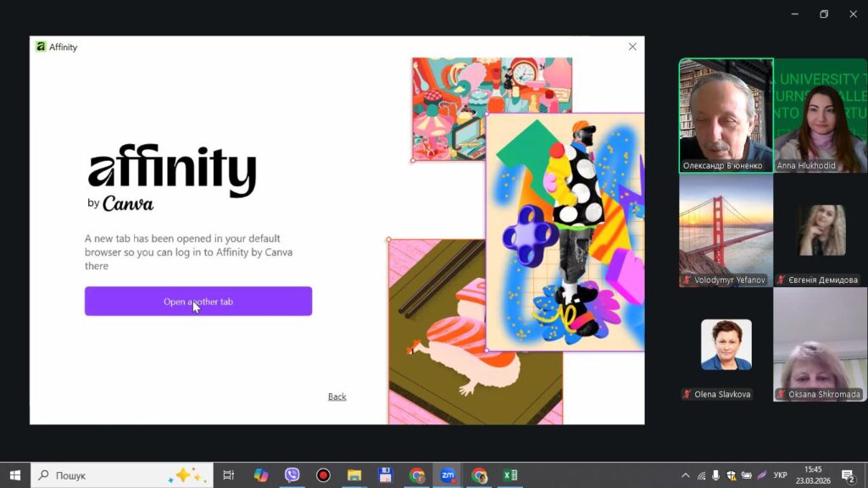Click the red screen recorder taskbar icon
This screenshot has width=868, height=488.
pyautogui.click(x=323, y=475)
